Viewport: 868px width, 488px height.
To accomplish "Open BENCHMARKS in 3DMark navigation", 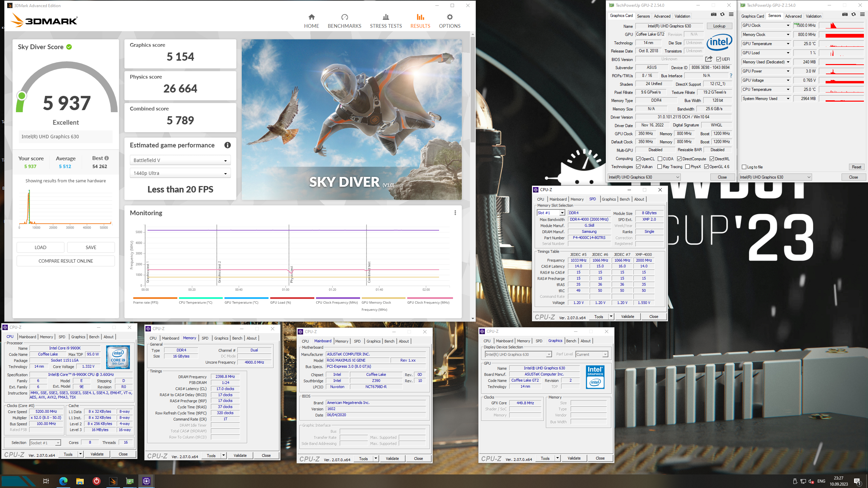I will (344, 21).
